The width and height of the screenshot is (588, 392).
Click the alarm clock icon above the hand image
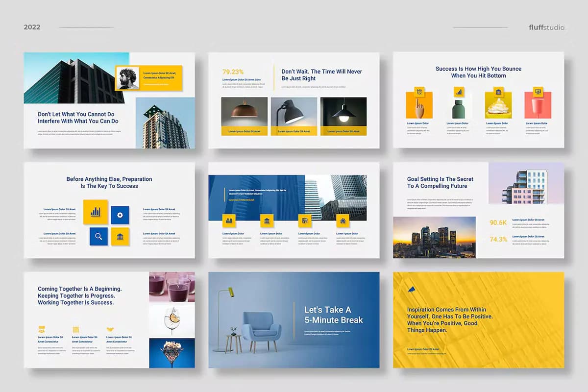(x=419, y=91)
